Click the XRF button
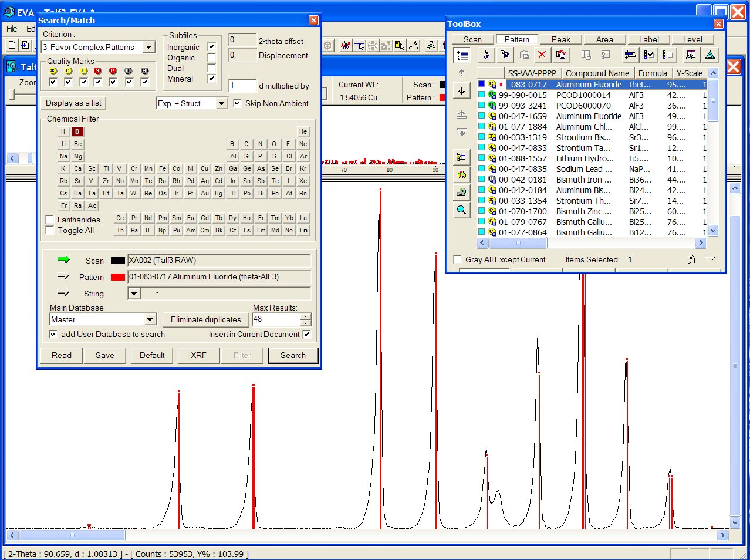Viewport: 750px width, 560px height. point(199,355)
